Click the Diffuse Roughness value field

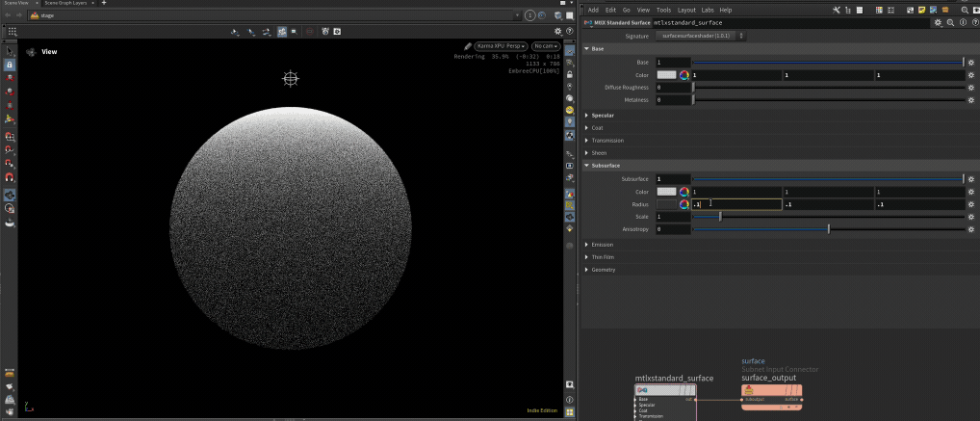pyautogui.click(x=672, y=88)
